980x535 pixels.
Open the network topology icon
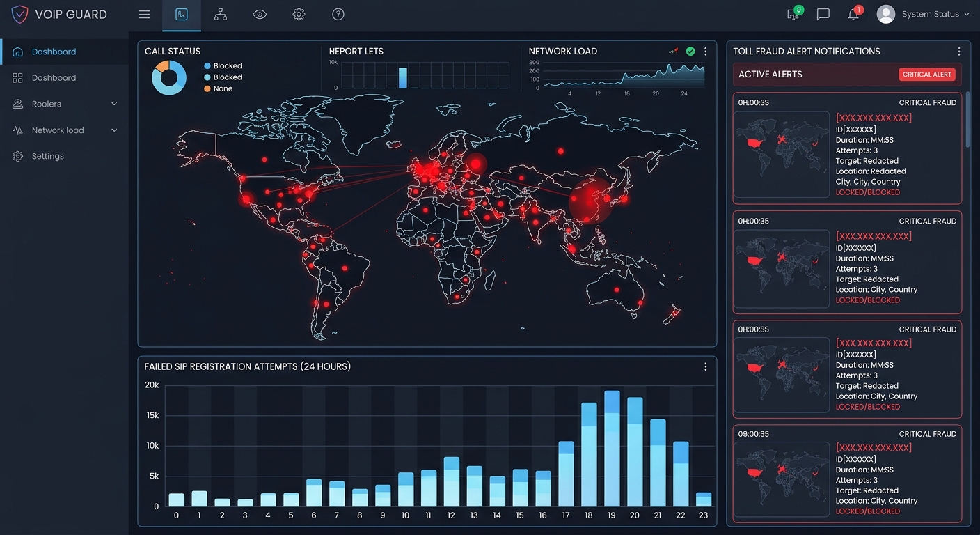(221, 14)
